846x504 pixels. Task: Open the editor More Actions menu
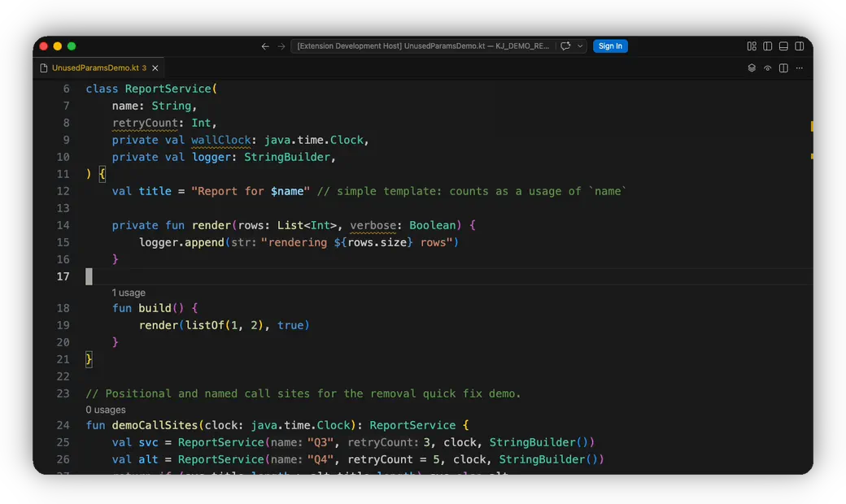(x=800, y=68)
